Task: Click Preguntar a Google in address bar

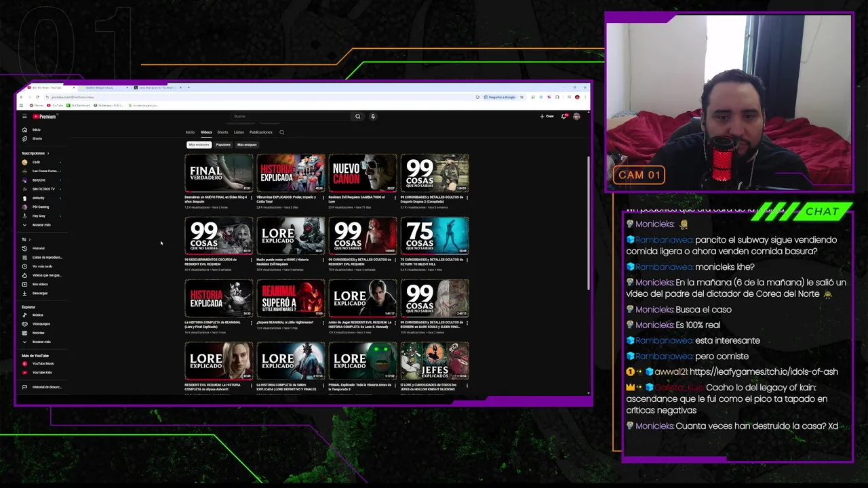Action: pyautogui.click(x=498, y=97)
